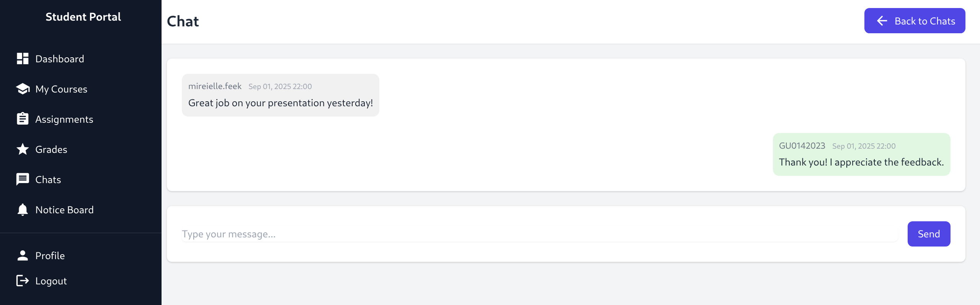This screenshot has width=980, height=305.
Task: Click Back to Chats button
Action: (915, 21)
